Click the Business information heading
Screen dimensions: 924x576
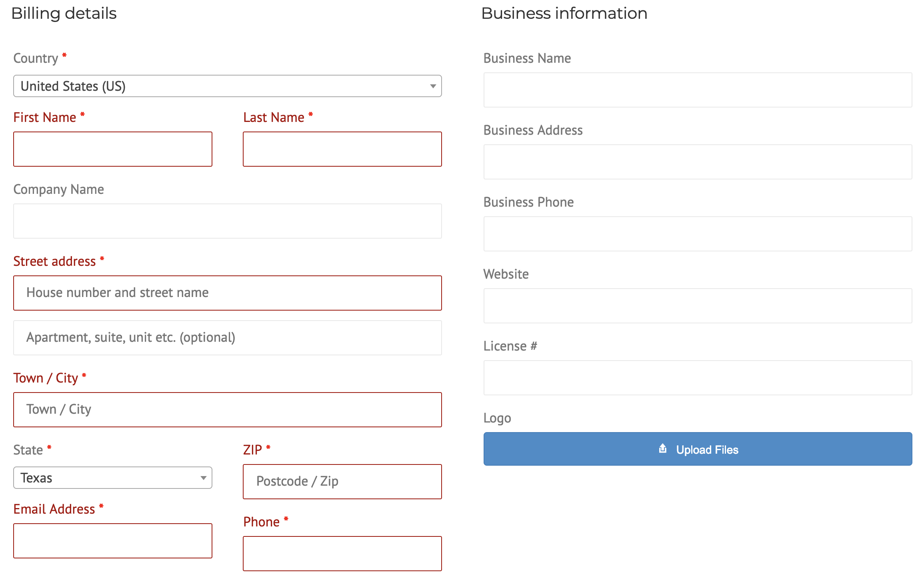pyautogui.click(x=564, y=14)
